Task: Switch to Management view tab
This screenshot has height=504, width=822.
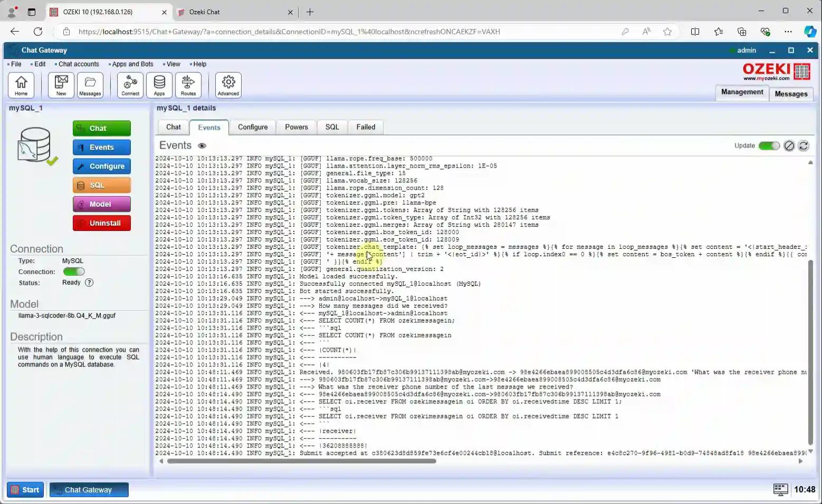Action: [x=742, y=92]
